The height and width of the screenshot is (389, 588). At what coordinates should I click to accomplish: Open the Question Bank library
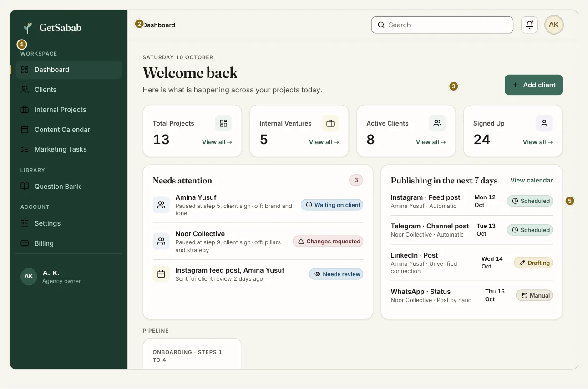pyautogui.click(x=69, y=187)
